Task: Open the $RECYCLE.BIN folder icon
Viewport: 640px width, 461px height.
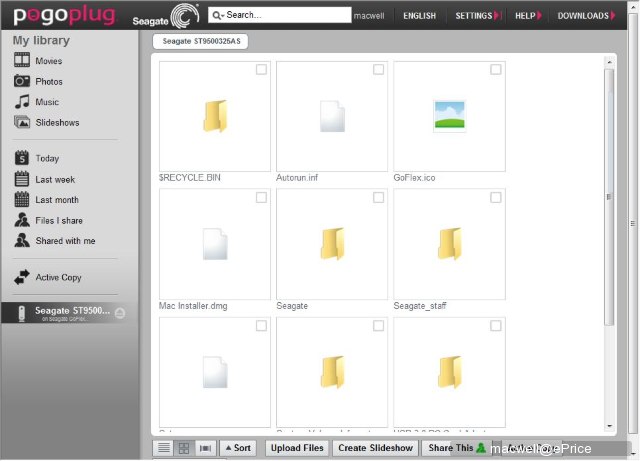Action: (x=215, y=116)
